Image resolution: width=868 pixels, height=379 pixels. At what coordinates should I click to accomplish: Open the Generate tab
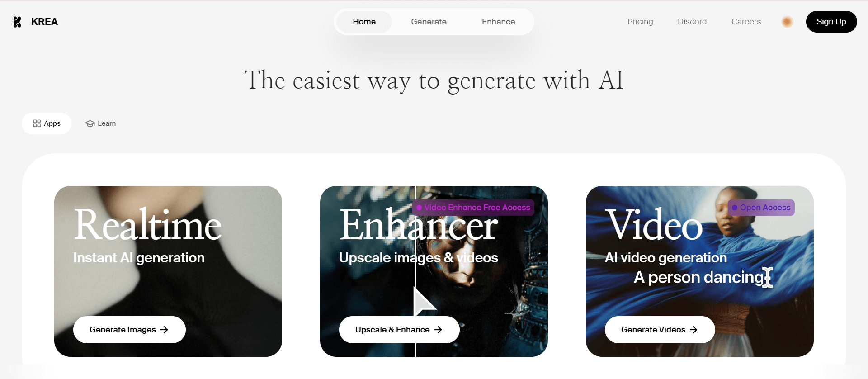[429, 22]
